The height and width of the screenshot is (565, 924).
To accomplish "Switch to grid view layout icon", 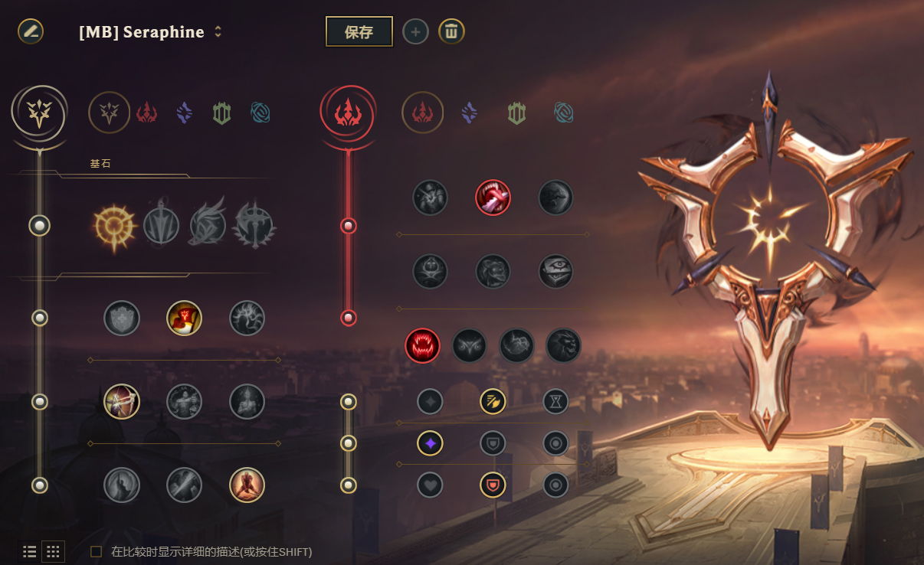I will 53,551.
